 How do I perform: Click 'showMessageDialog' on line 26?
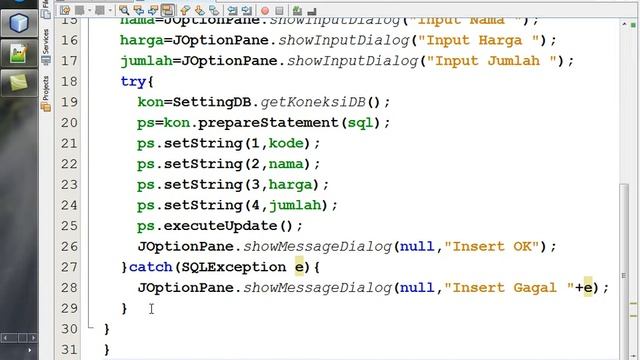(x=317, y=247)
